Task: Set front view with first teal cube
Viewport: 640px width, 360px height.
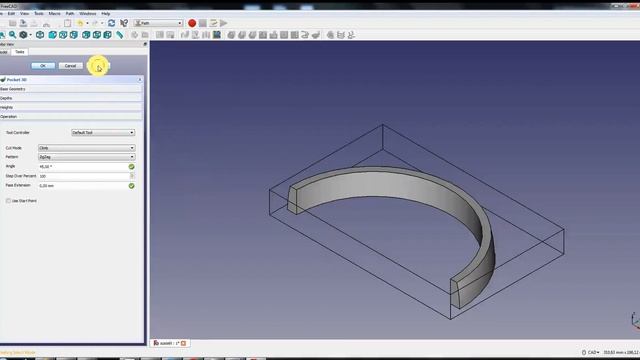Action: tap(53, 35)
